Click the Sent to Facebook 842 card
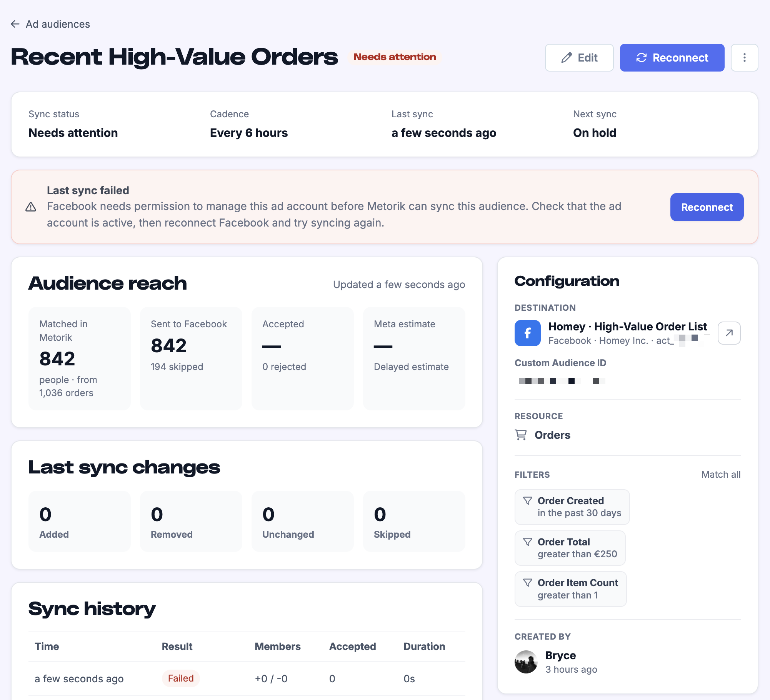Viewport: 770px width, 700px height. coord(191,358)
